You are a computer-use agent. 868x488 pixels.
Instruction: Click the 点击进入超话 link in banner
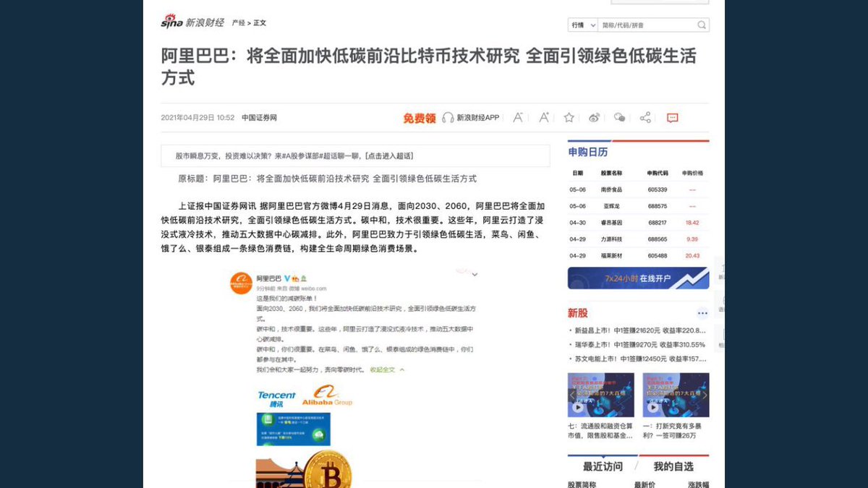(389, 155)
